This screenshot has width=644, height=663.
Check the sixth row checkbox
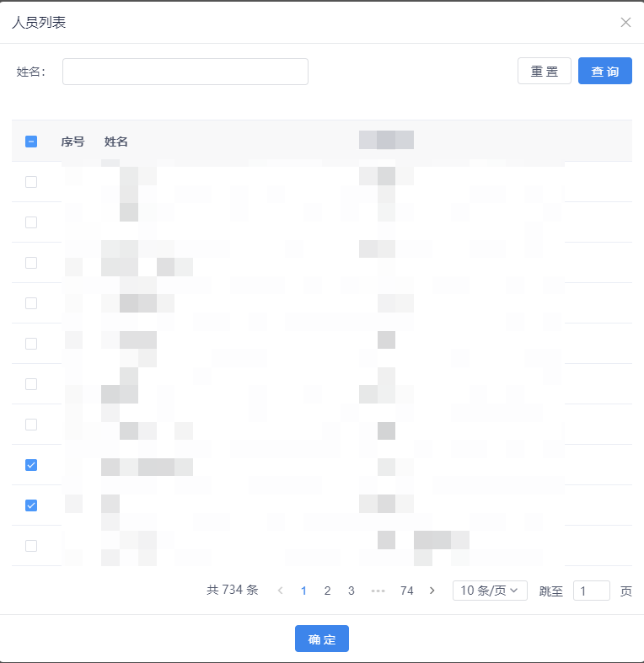(x=31, y=384)
